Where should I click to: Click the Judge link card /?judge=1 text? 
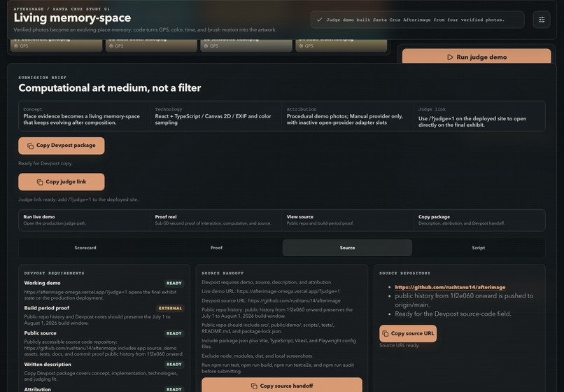(472, 122)
